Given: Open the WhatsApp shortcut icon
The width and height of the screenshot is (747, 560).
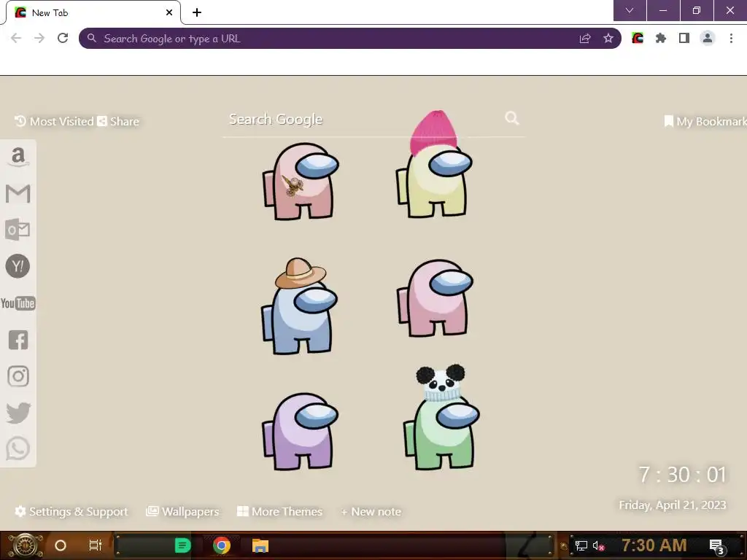Looking at the screenshot, I should pos(18,448).
